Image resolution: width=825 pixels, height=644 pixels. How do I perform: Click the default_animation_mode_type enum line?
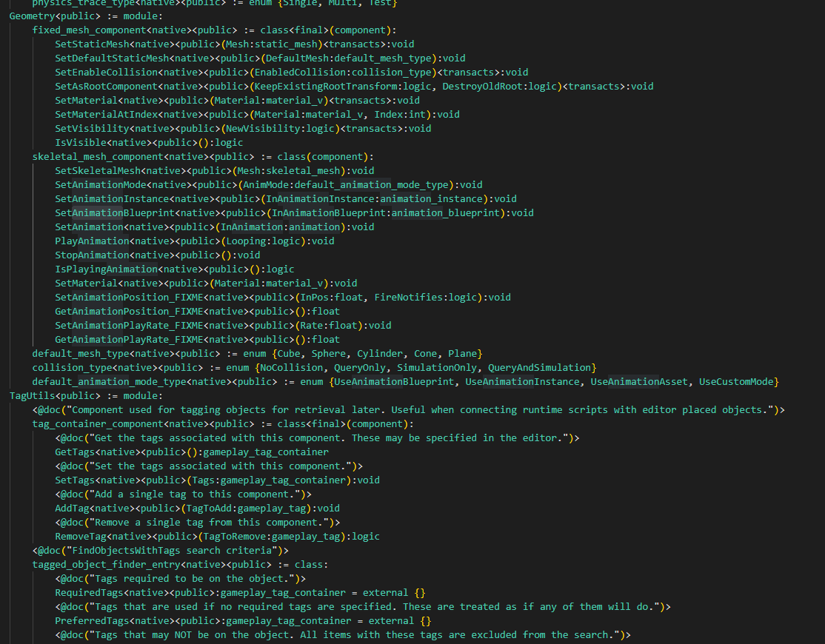[405, 382]
